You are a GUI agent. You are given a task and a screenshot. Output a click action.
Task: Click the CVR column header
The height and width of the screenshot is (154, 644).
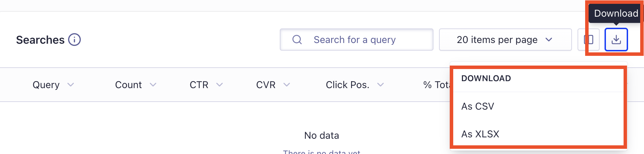pyautogui.click(x=266, y=85)
